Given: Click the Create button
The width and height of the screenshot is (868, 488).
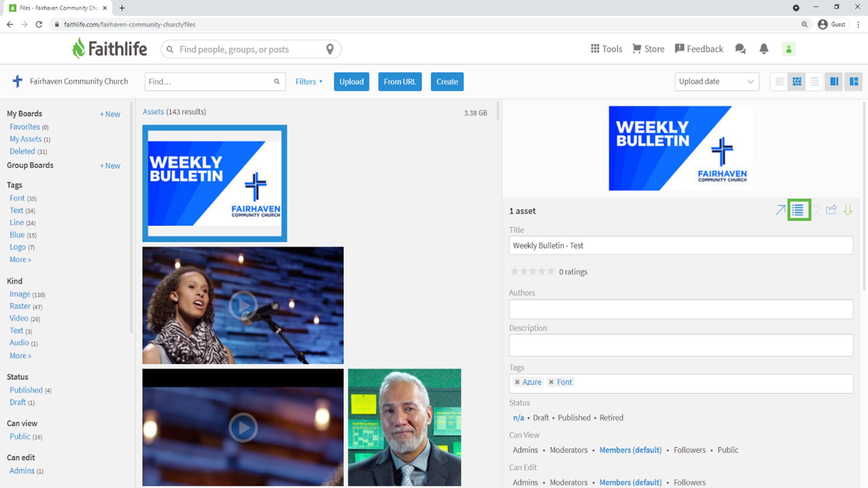Looking at the screenshot, I should [x=447, y=82].
